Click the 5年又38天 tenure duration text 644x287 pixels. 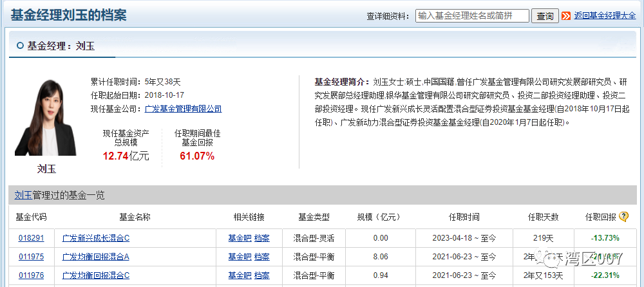point(164,82)
